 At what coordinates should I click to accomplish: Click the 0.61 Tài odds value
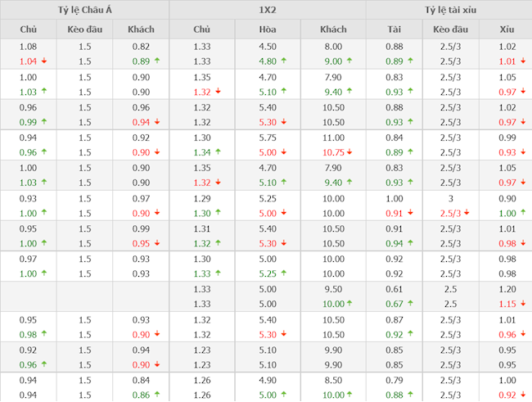tap(394, 289)
